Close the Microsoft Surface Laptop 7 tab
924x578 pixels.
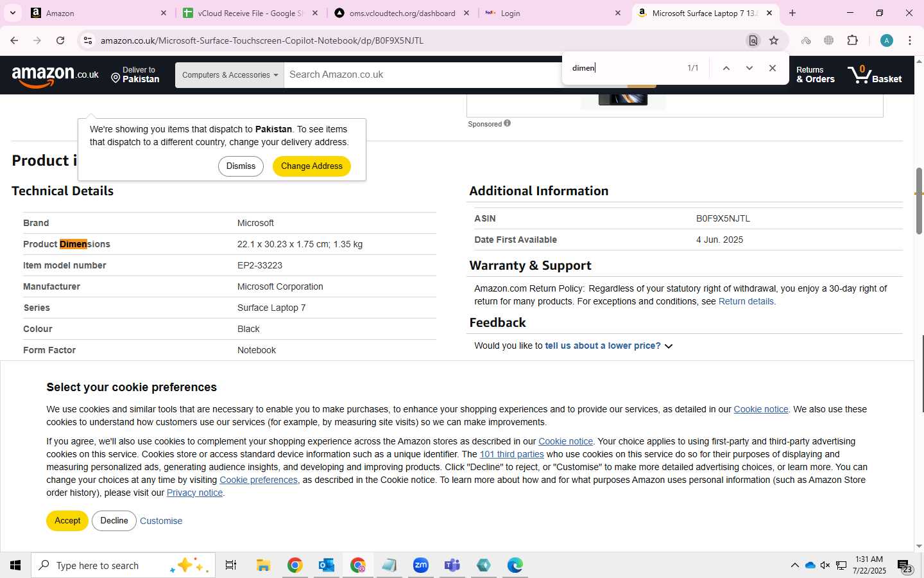point(769,13)
